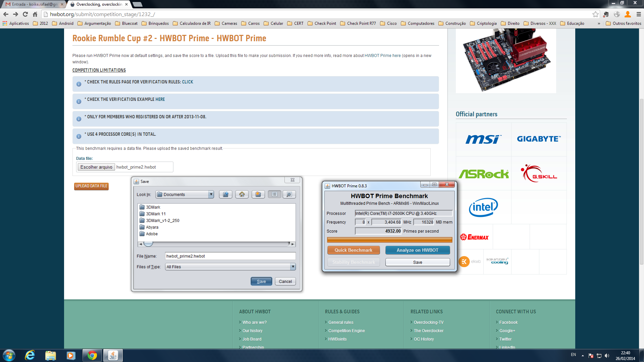644x362 pixels.
Task: Click the volume speaker tray icon
Action: tap(607, 356)
